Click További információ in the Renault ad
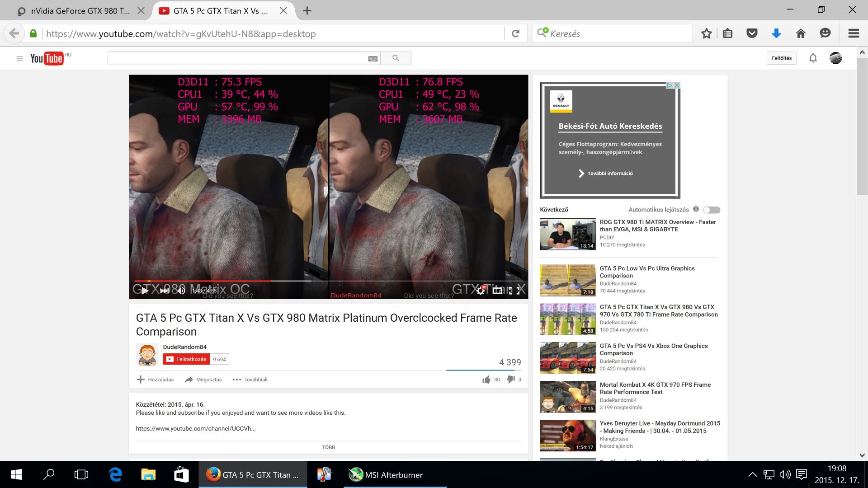868x488 pixels. 606,174
